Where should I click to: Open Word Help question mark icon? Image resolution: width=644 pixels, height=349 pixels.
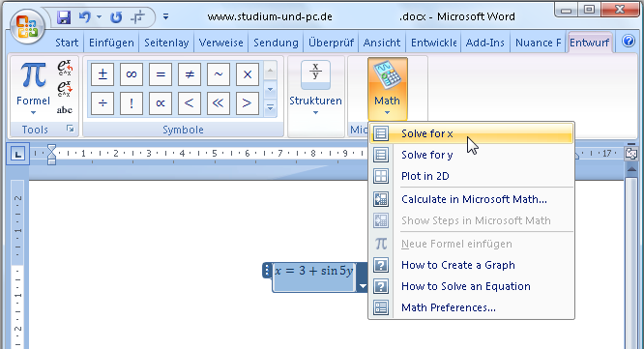point(629,41)
